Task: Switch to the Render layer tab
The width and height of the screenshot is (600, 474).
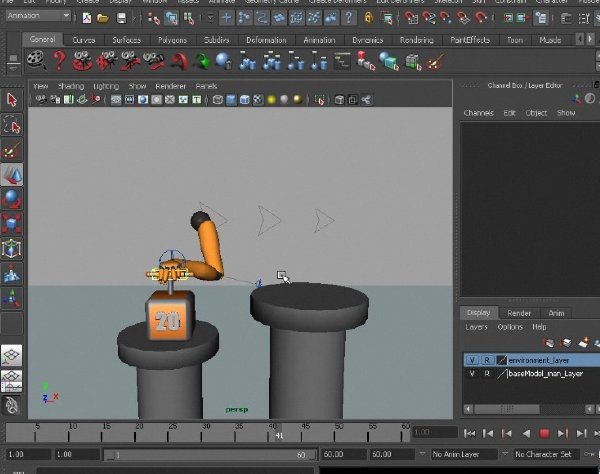Action: point(519,313)
